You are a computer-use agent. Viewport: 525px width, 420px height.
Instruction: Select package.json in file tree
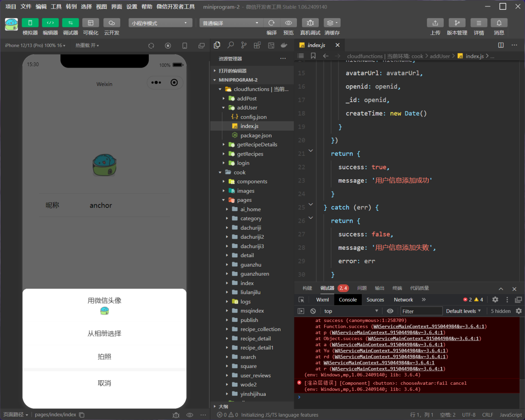click(x=252, y=135)
